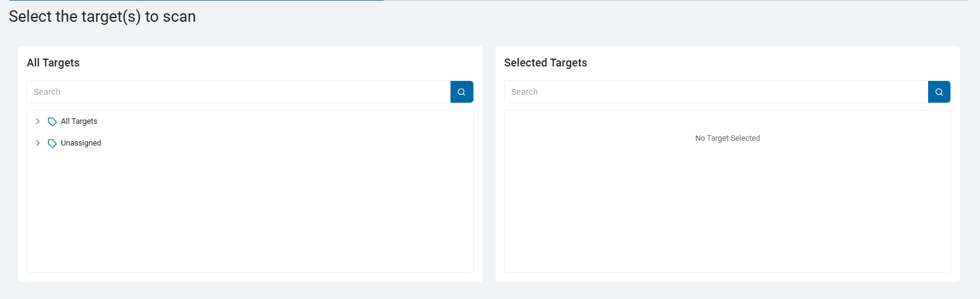980x299 pixels.
Task: Click the "Selected Targets" panel heading
Action: (545, 63)
